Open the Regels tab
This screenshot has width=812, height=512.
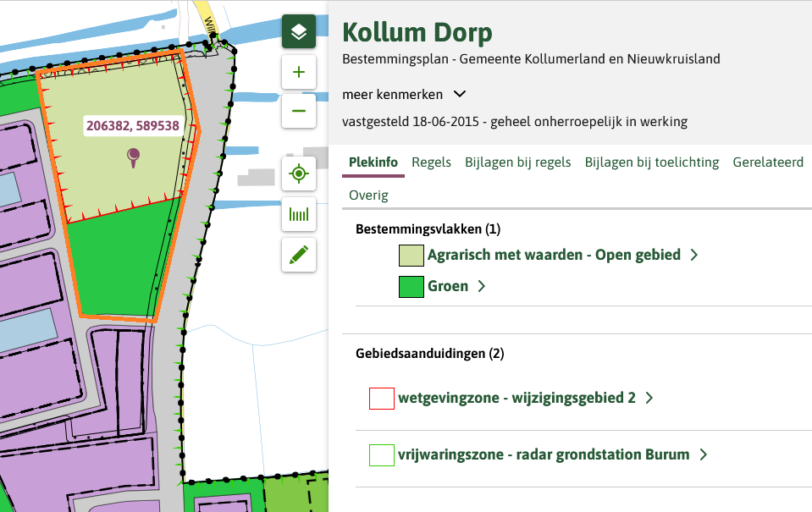(431, 162)
